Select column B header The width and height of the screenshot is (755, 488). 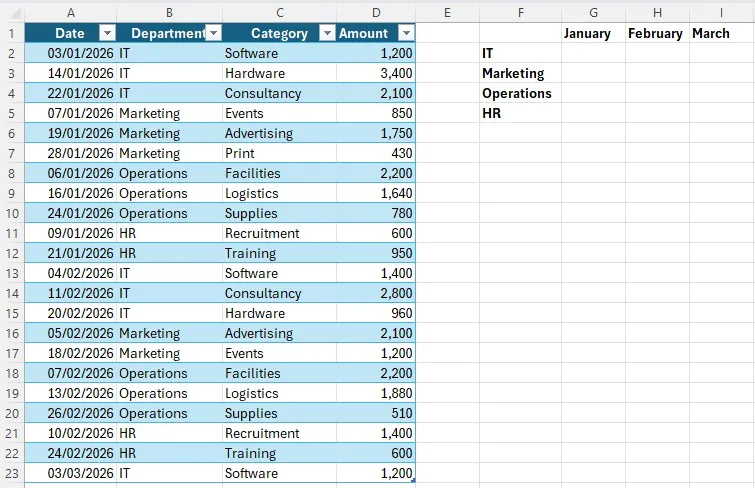[169, 13]
